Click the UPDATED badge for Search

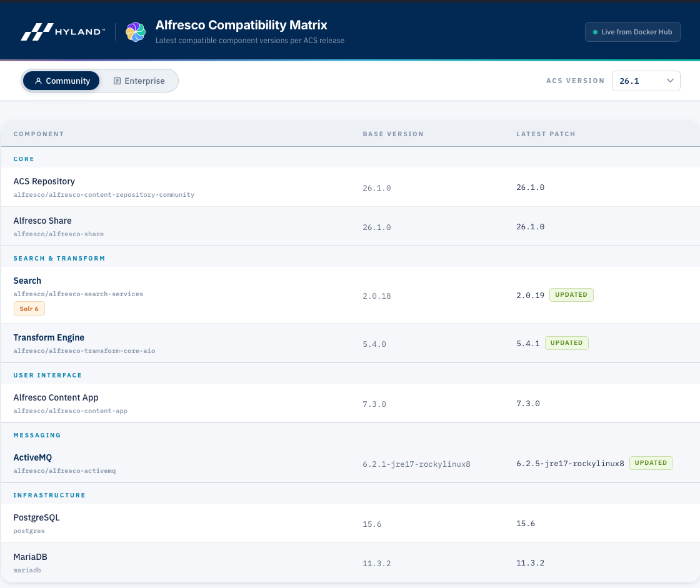571,295
